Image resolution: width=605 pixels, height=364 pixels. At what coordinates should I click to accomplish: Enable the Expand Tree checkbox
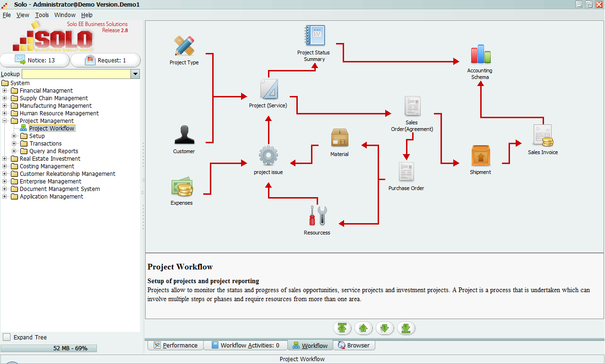pos(7,337)
